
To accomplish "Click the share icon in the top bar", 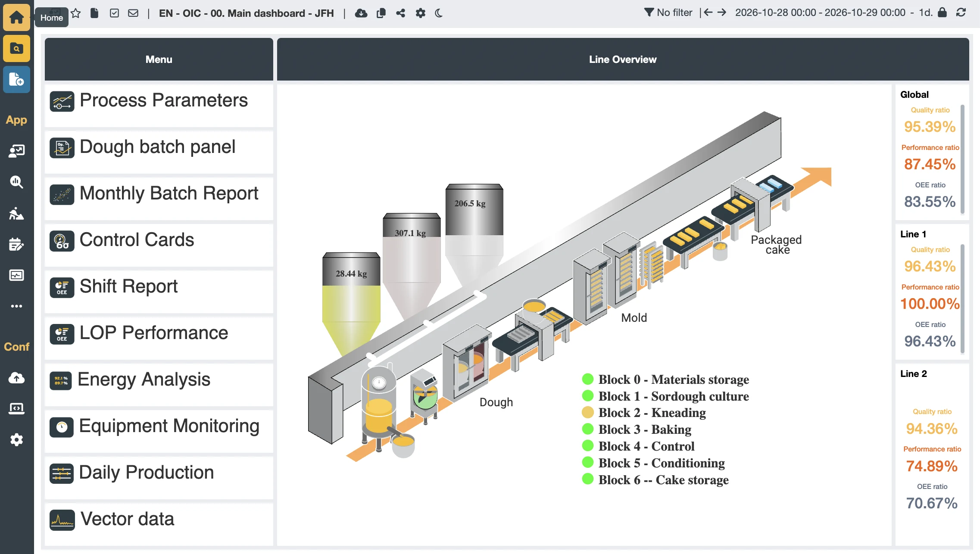I will [401, 13].
